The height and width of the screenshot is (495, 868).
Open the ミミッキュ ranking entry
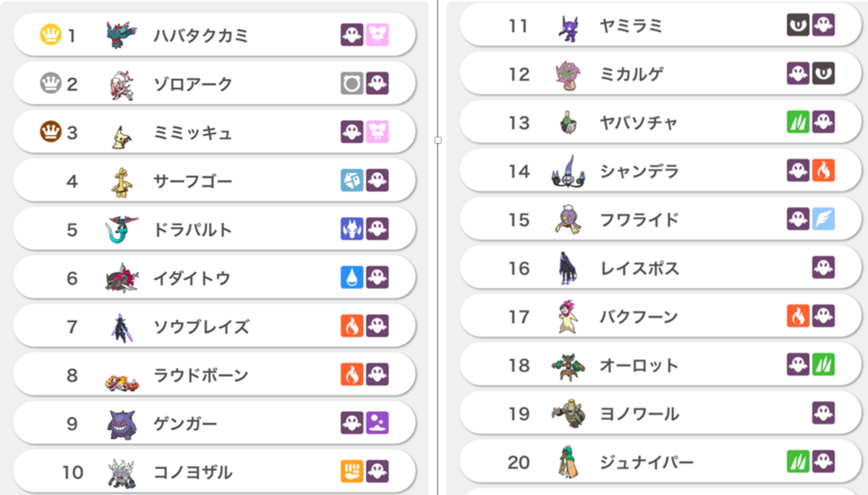pyautogui.click(x=214, y=132)
